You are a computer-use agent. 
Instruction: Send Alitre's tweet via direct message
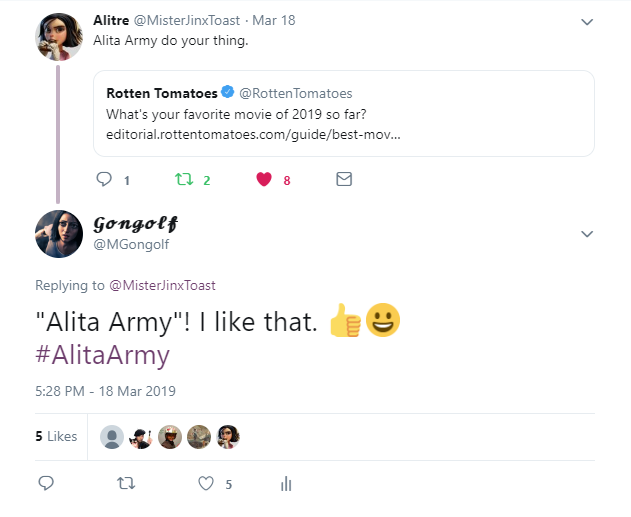pos(344,180)
